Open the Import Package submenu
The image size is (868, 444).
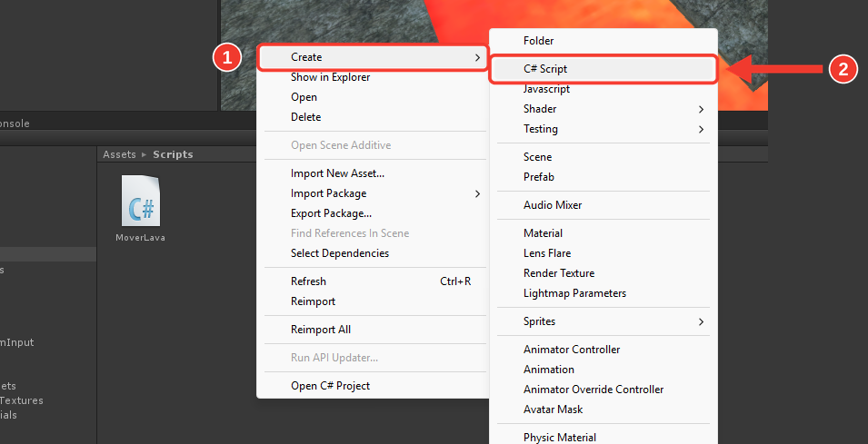click(x=374, y=193)
